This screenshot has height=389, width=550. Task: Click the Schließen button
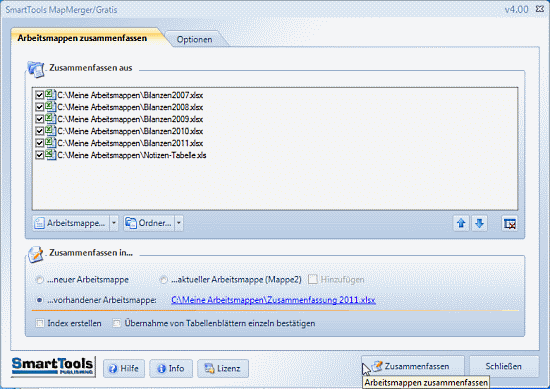click(x=504, y=366)
